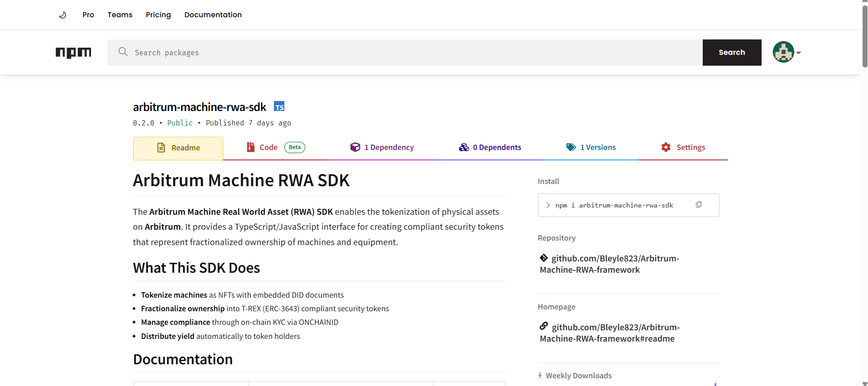The image size is (868, 386).
Task: Click the Arbitrum Machine RWA SDK heading
Action: click(241, 180)
